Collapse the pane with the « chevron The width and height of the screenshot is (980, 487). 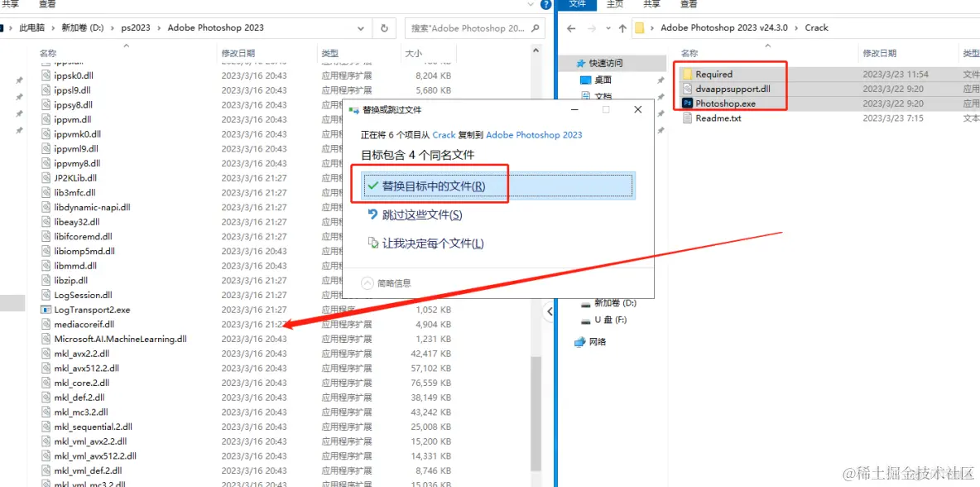point(550,311)
